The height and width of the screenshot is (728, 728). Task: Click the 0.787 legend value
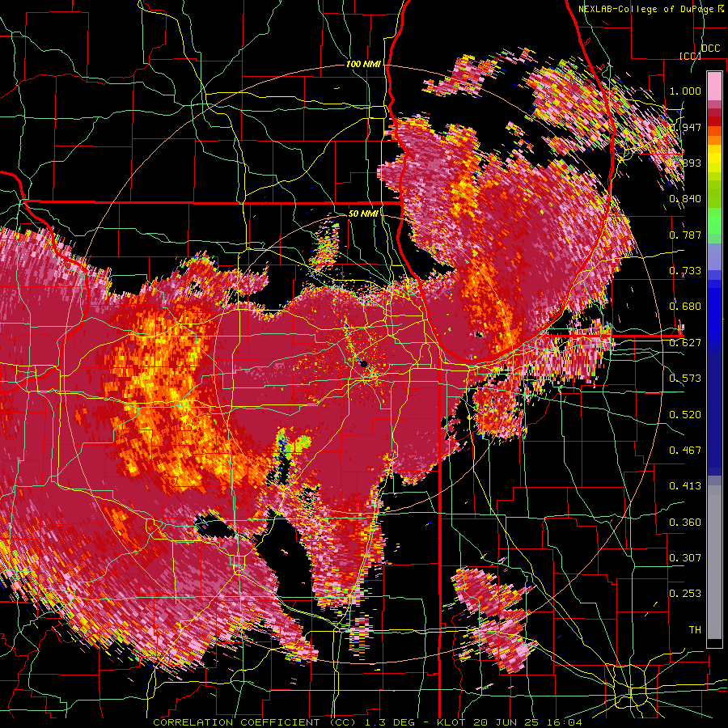coord(685,235)
